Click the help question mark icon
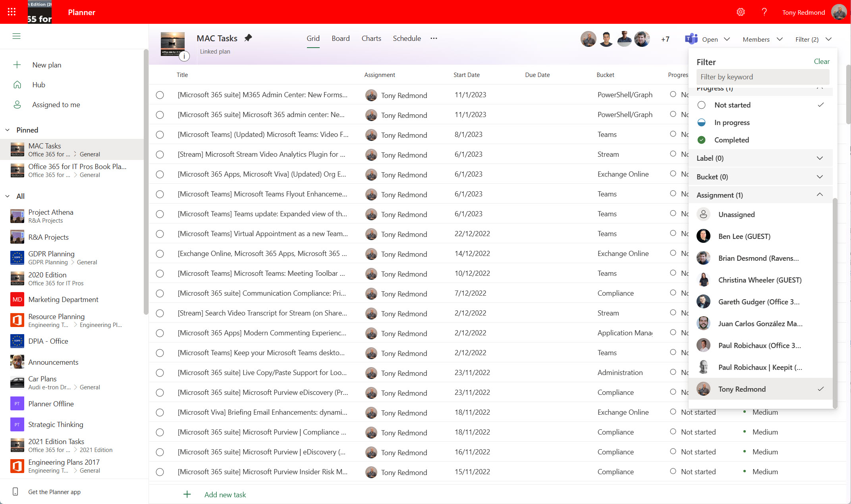The height and width of the screenshot is (504, 851). click(x=764, y=12)
